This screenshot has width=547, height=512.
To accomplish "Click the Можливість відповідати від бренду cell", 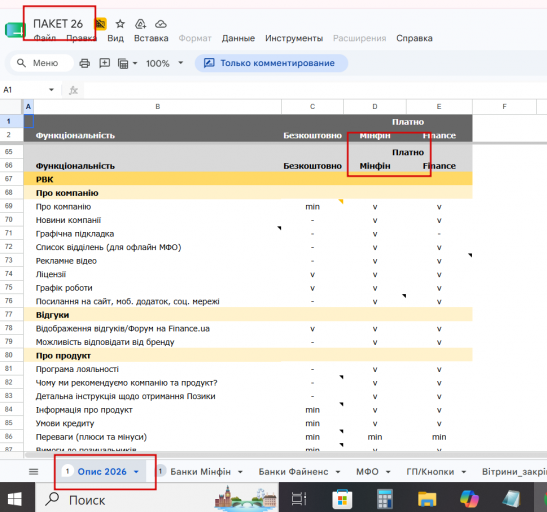I will click(157, 342).
